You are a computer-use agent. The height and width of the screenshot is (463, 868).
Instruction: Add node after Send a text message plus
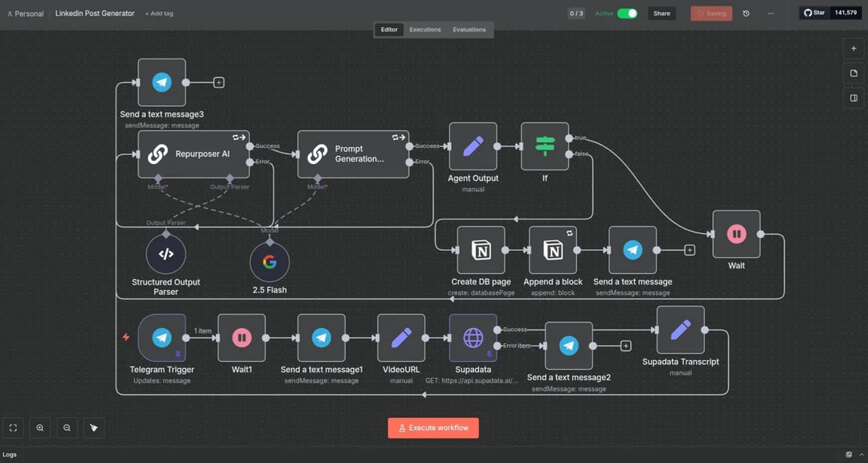[x=690, y=250]
